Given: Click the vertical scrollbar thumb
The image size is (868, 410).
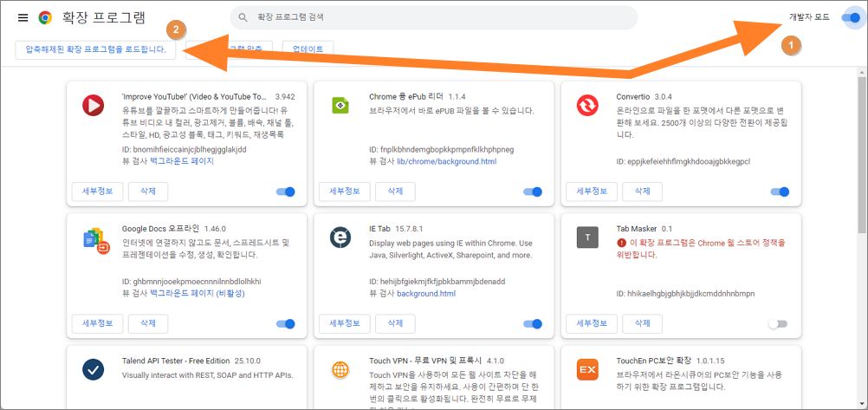Looking at the screenshot, I should pyautogui.click(x=863, y=155).
